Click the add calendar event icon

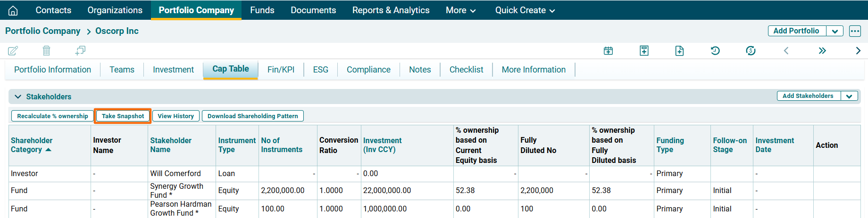(608, 51)
